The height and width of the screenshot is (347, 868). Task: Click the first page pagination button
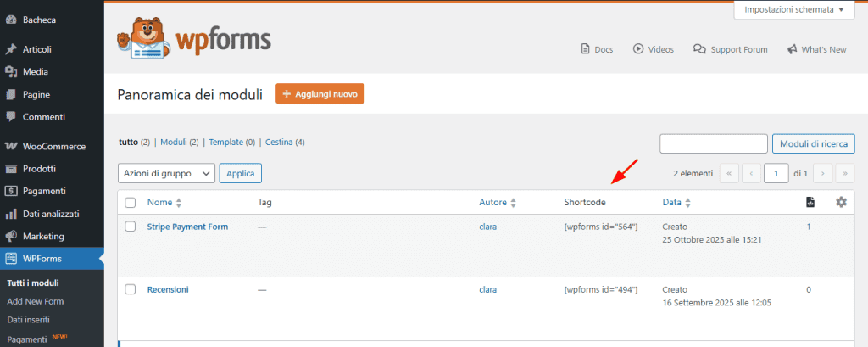pyautogui.click(x=728, y=173)
